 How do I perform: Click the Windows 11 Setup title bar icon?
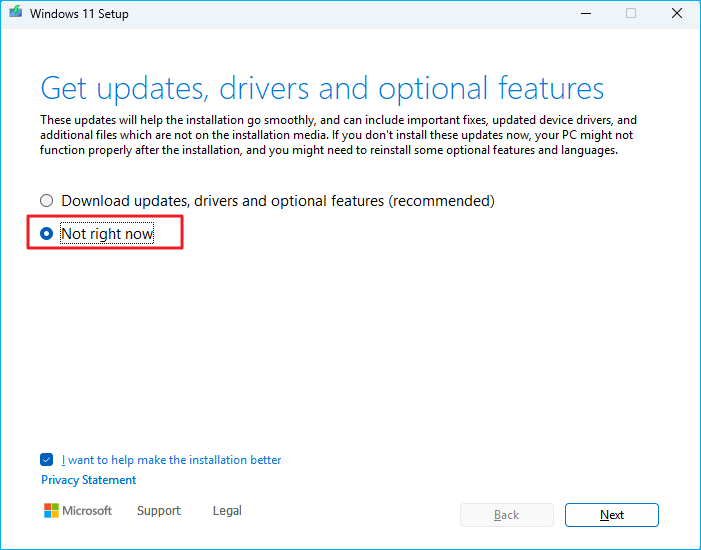coord(16,12)
